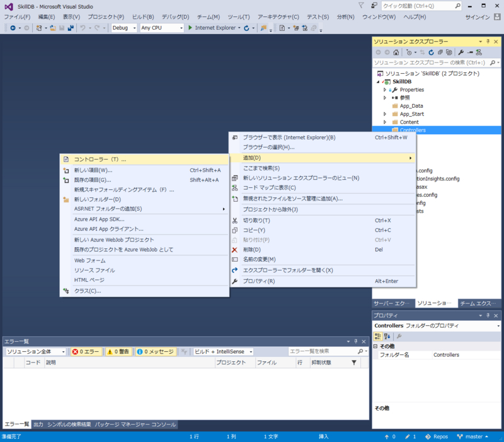Click the pending changes filter clock icon
504x442 pixels.
[x=409, y=52]
